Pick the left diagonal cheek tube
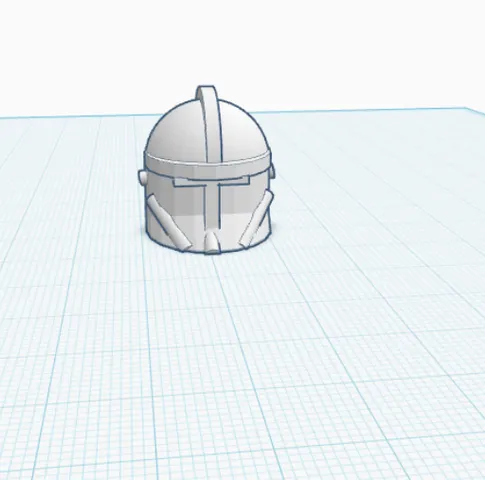The height and width of the screenshot is (480, 485). 168,222
